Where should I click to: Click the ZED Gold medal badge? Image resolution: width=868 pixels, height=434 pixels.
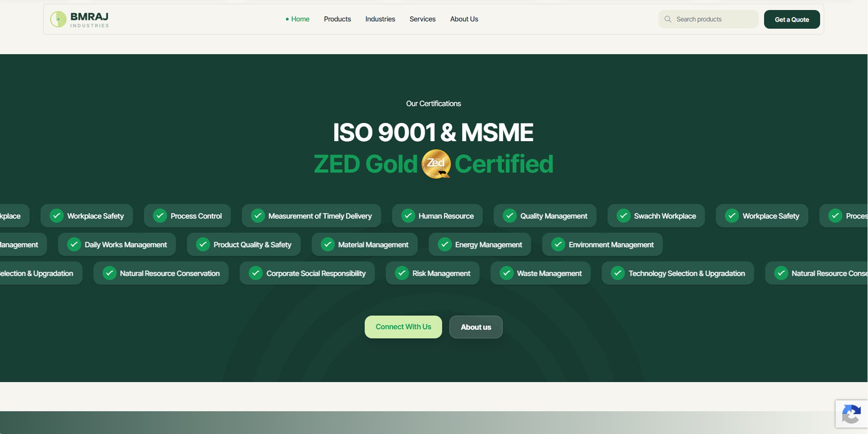(436, 164)
